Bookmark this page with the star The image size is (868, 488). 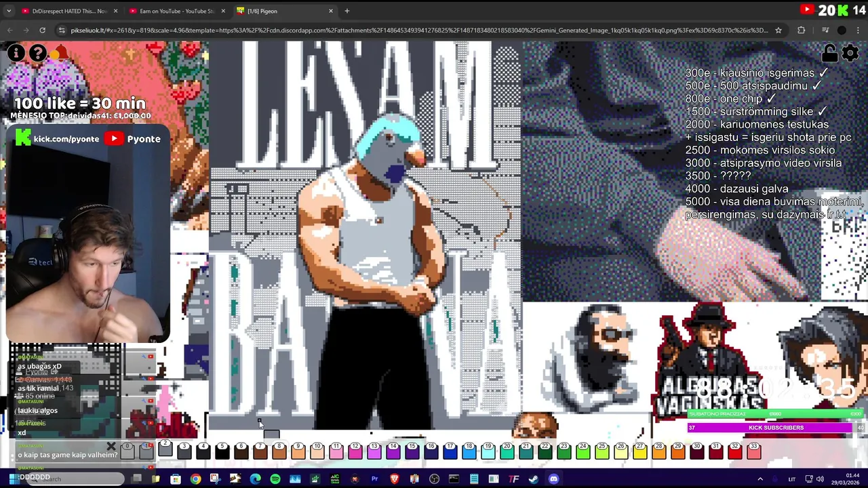click(778, 30)
